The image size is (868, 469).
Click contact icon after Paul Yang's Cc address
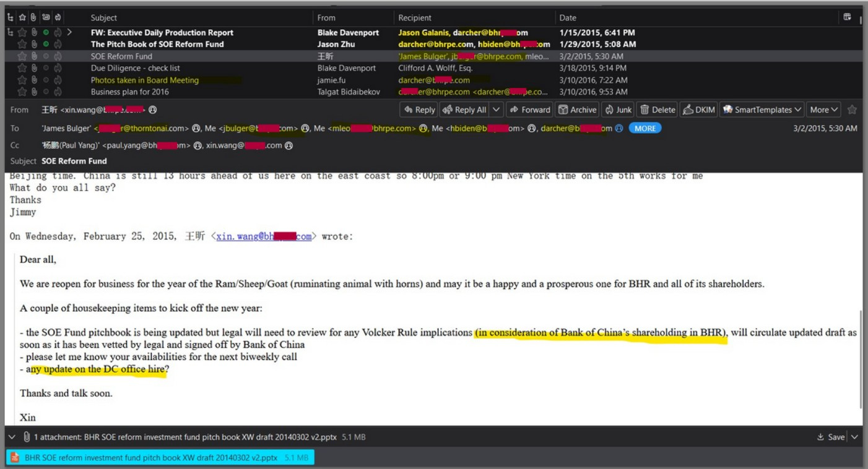point(197,145)
